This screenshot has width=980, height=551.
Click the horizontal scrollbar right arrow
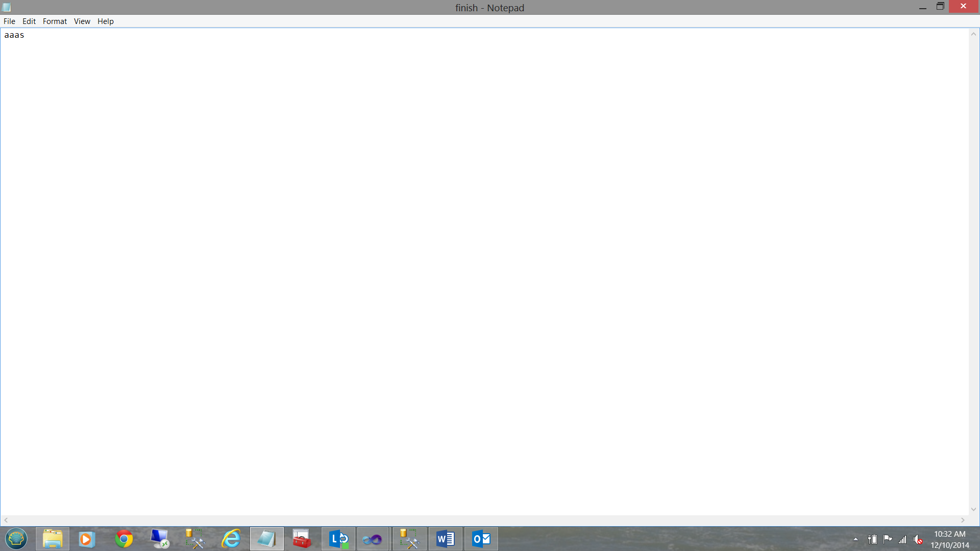click(963, 520)
